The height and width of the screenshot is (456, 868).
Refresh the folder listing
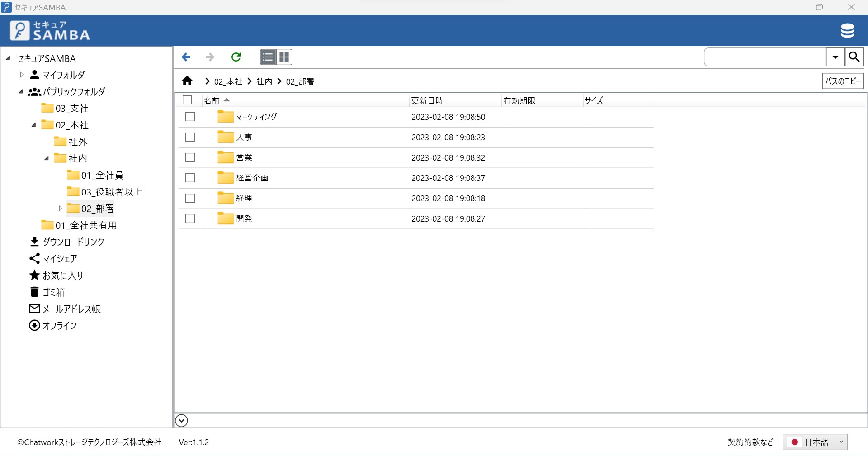point(236,57)
